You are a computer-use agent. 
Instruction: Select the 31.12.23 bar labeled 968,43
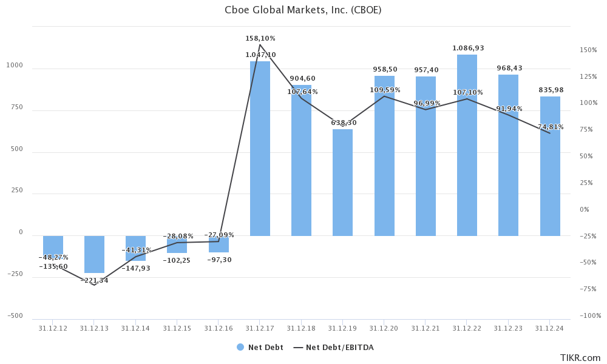(508, 155)
